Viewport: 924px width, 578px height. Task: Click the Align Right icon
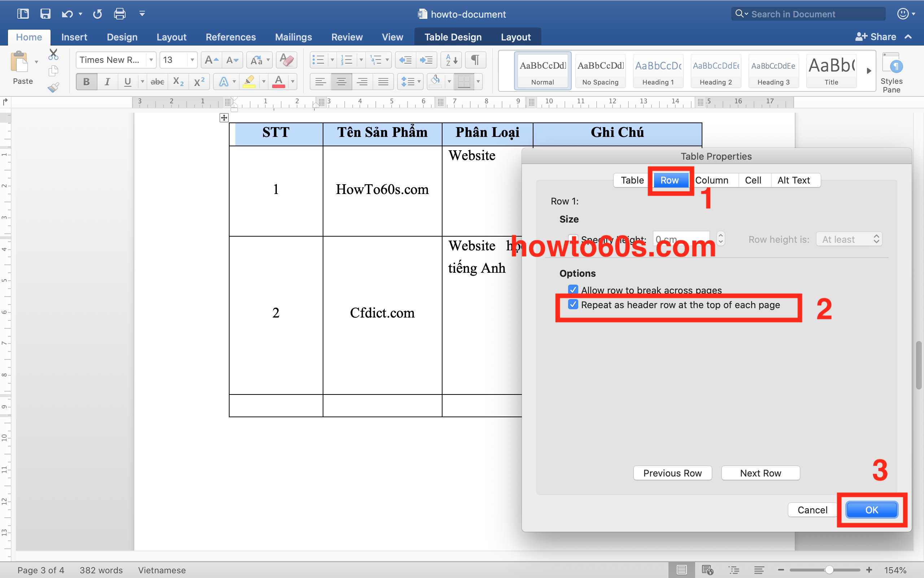click(x=362, y=81)
